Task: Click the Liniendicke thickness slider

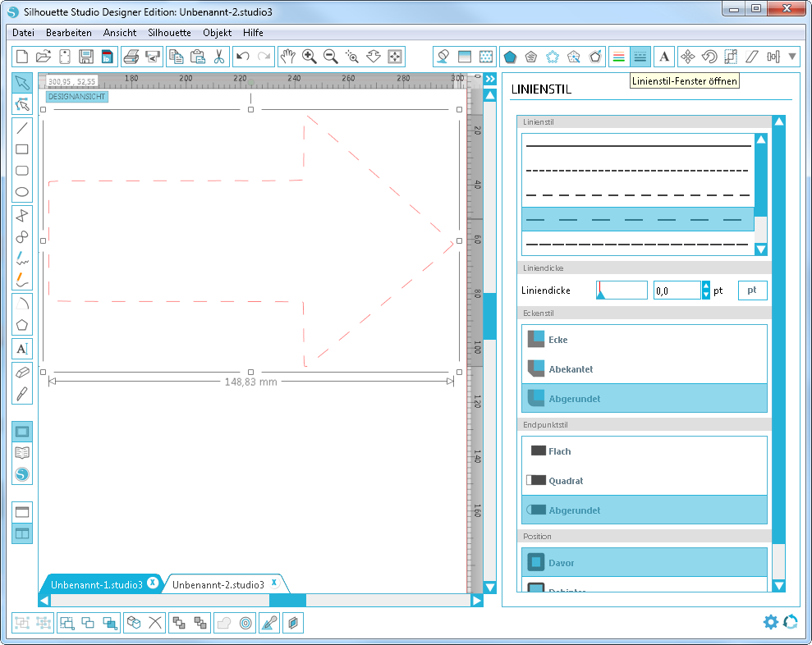Action: [622, 290]
